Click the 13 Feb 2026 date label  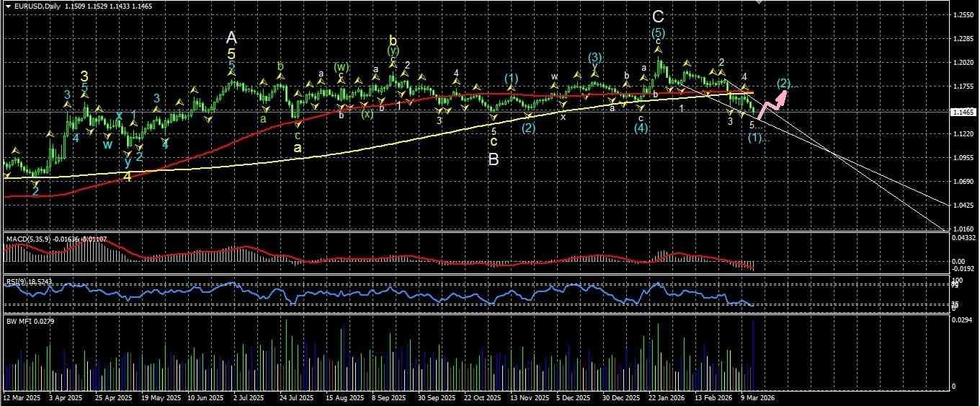(713, 397)
